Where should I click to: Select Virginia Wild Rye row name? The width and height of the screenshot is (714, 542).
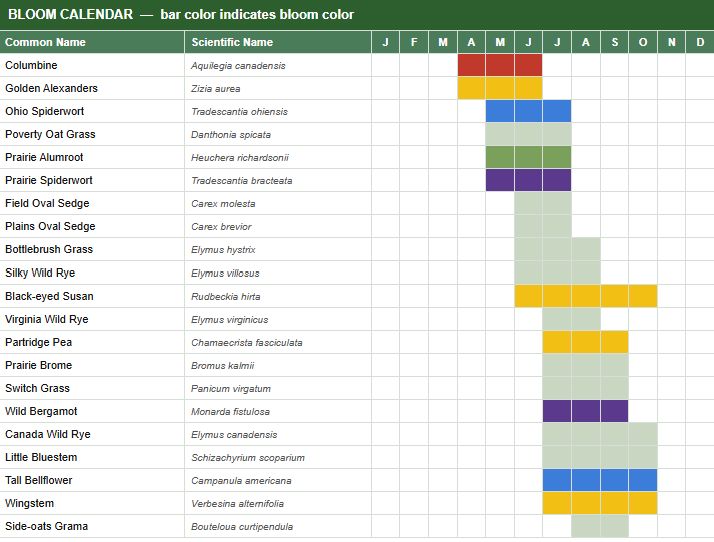point(47,319)
